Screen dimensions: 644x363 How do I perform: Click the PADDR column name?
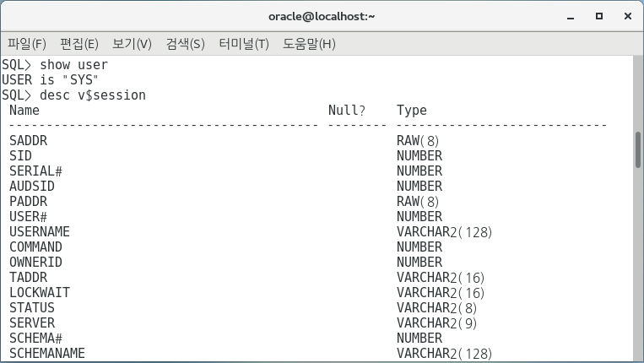point(29,201)
